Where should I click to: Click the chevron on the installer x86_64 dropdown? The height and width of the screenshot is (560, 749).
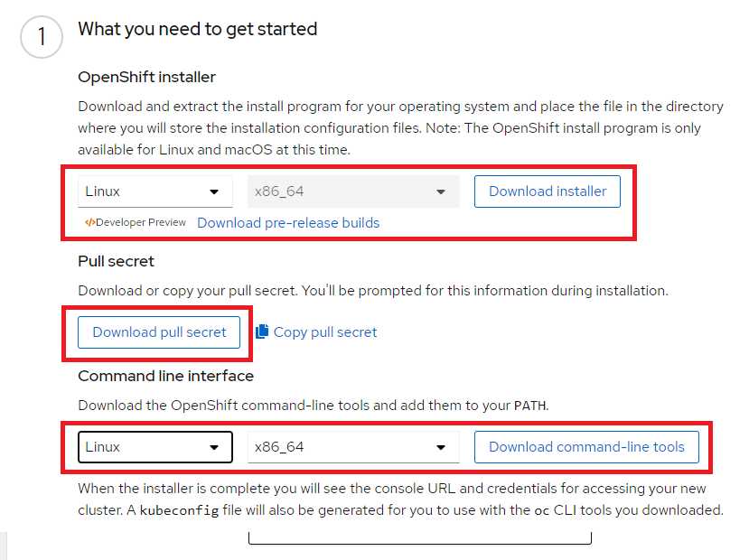[441, 191]
